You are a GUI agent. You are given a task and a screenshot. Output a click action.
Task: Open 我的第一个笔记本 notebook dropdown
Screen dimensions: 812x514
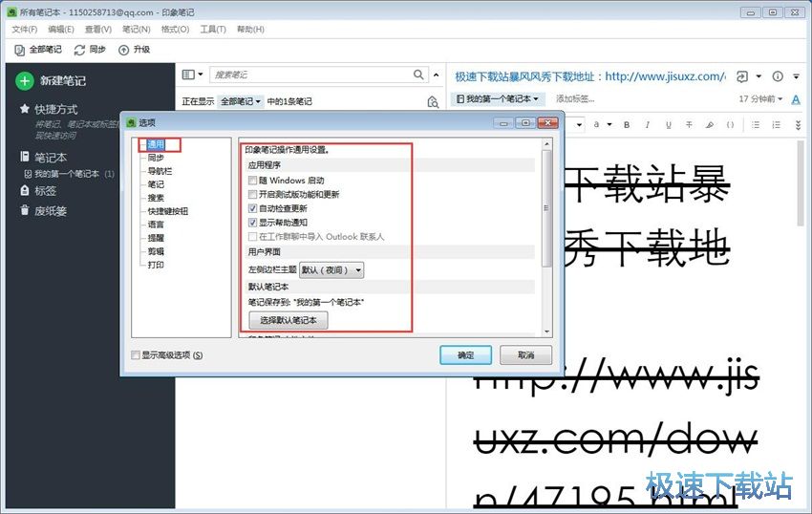498,98
